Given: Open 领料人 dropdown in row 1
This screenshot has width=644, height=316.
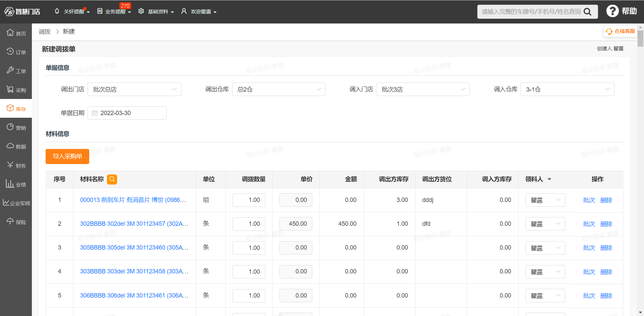Looking at the screenshot, I should pos(545,200).
